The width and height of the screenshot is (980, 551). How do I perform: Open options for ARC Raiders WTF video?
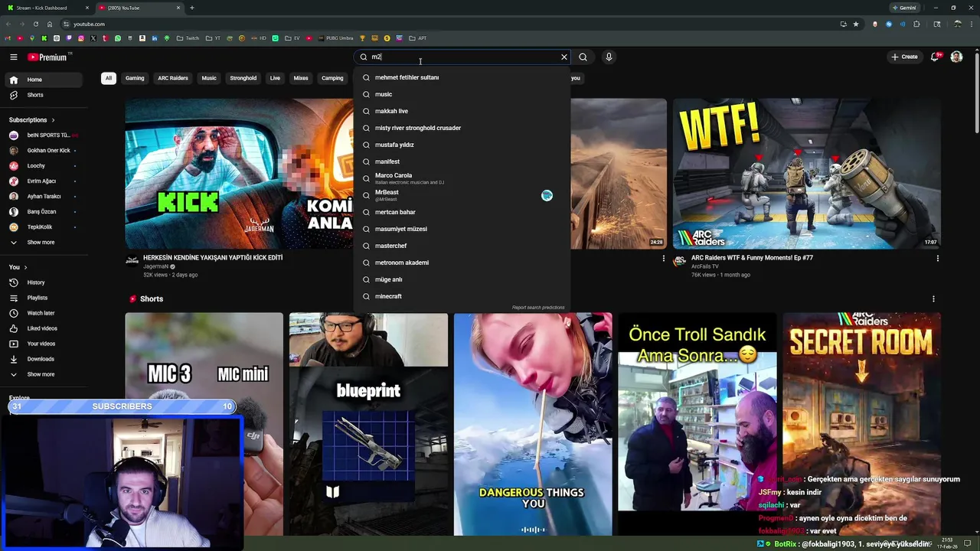point(937,259)
